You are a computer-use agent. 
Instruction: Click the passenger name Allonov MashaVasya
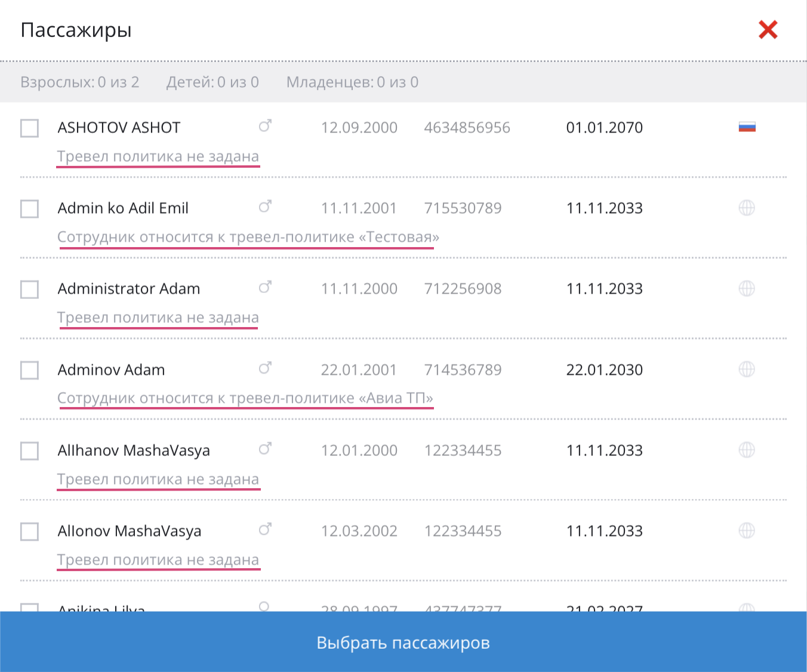point(130,531)
